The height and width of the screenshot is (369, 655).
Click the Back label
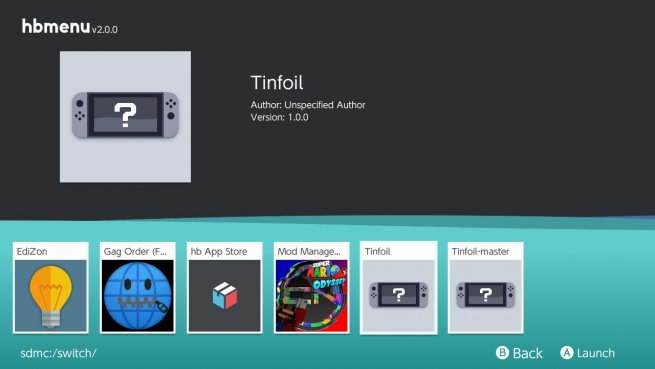point(528,353)
